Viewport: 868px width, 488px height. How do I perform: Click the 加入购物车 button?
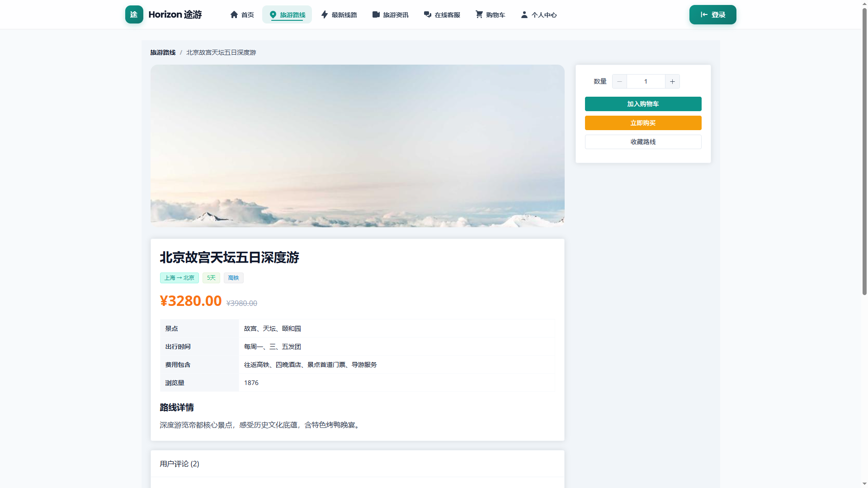tap(643, 104)
